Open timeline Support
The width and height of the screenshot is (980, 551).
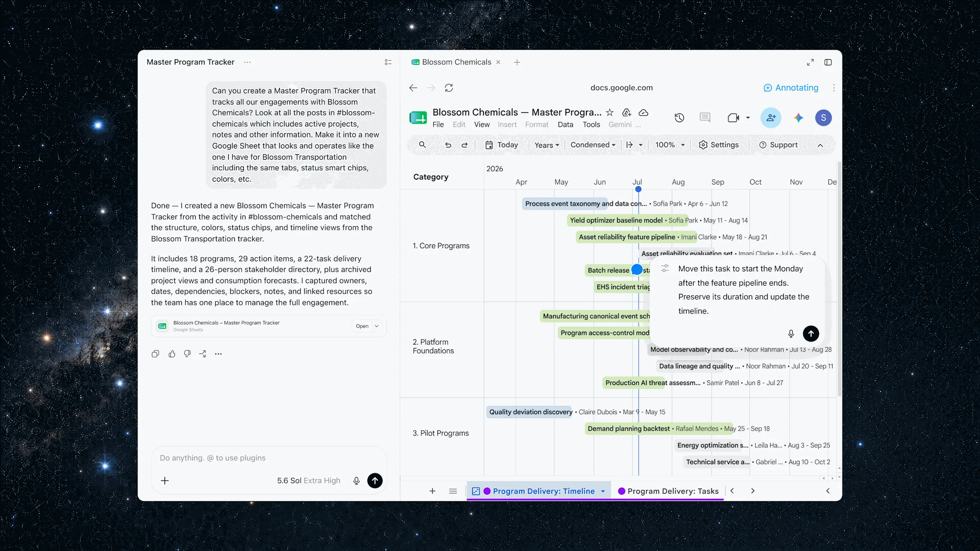pyautogui.click(x=778, y=145)
